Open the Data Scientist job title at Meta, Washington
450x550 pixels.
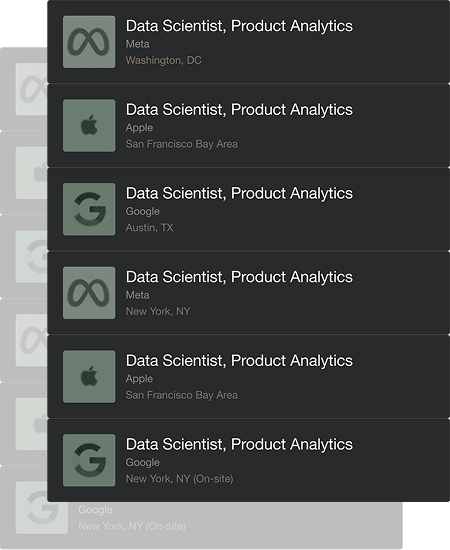239,26
